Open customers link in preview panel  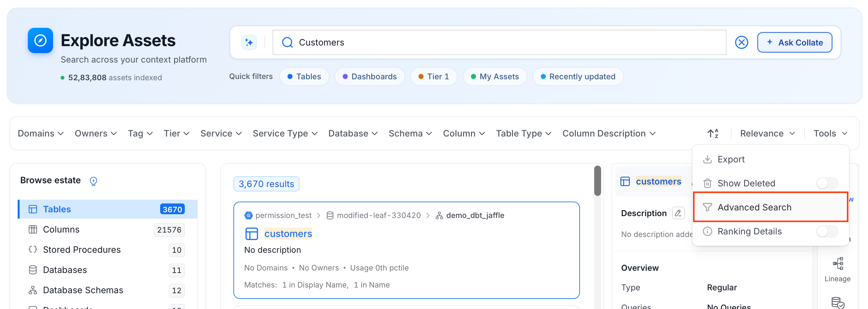point(658,181)
